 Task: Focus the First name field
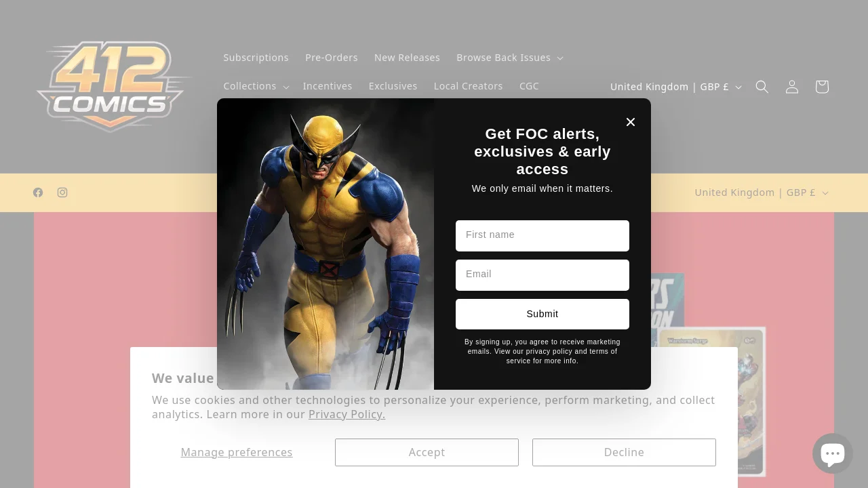point(542,235)
